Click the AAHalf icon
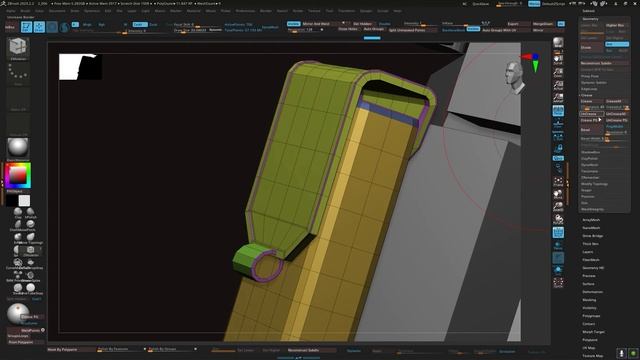640x360 pixels. (558, 98)
